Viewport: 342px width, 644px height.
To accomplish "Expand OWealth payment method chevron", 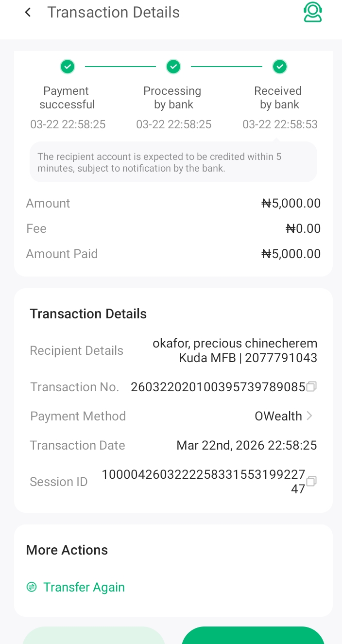I will pos(310,416).
